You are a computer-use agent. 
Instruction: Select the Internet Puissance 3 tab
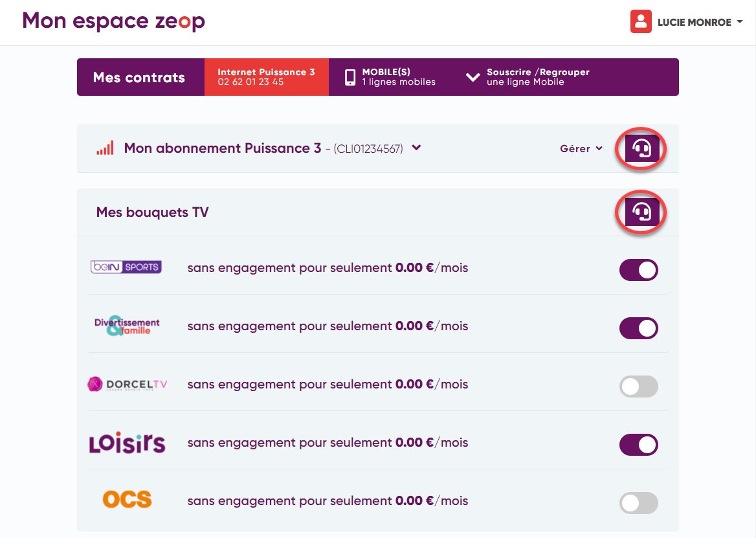tap(266, 76)
